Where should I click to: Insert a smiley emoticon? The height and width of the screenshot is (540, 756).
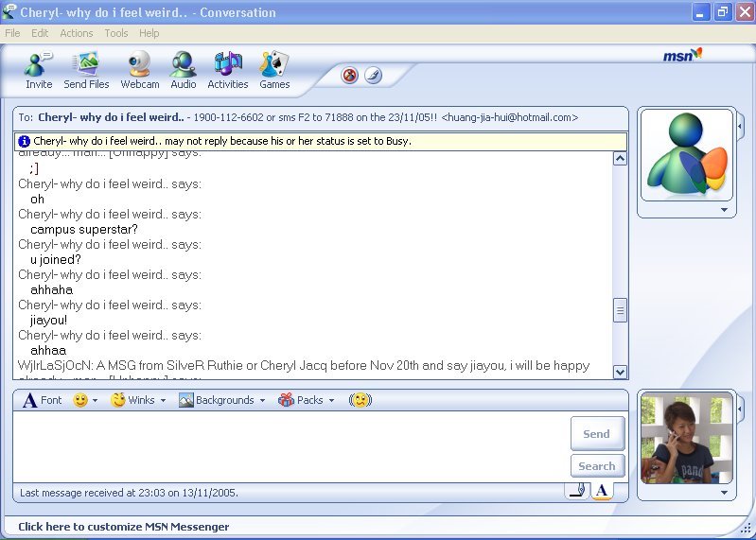point(80,400)
